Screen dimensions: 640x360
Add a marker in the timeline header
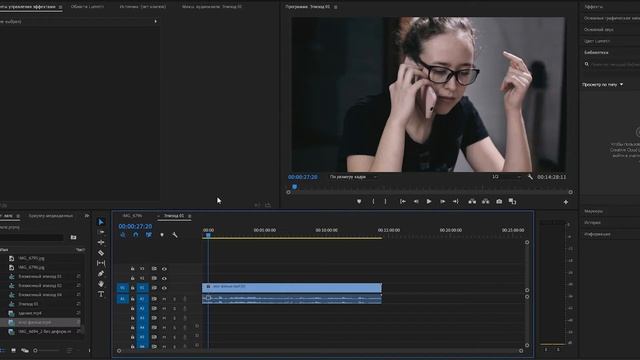click(162, 235)
